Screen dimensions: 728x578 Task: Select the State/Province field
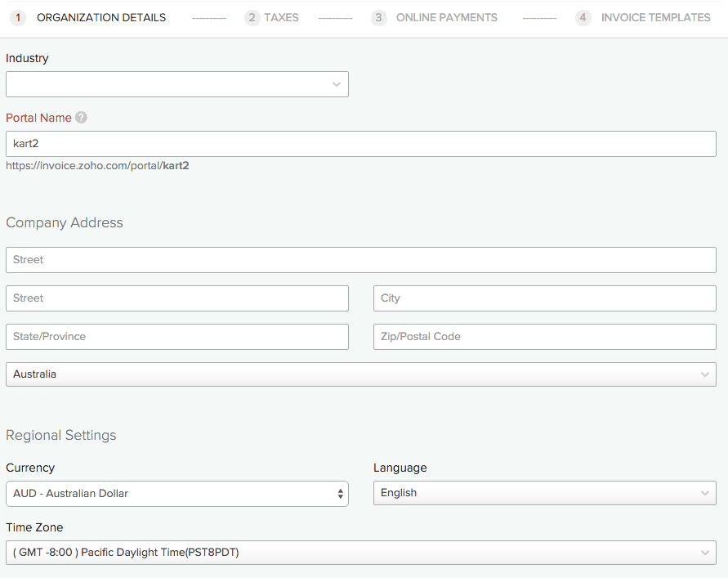(x=176, y=337)
